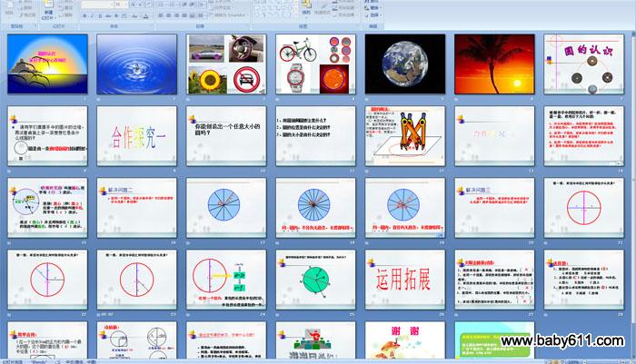Viewport: 636px width, 364px height.
Task: Select slide 22 with the red circle
Action: (x=47, y=280)
